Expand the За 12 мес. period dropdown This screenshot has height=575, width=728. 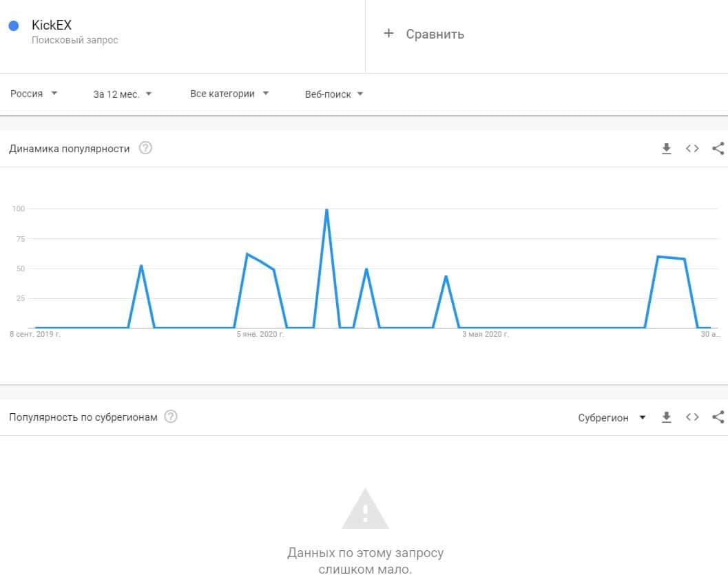click(122, 94)
